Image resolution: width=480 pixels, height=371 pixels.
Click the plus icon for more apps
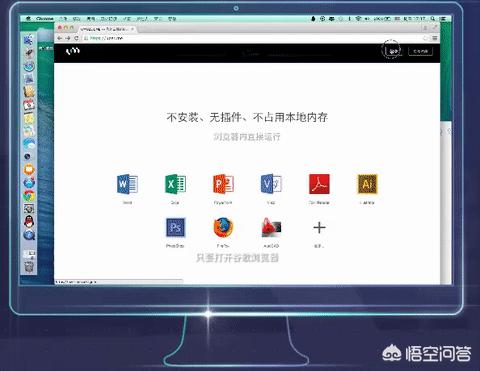coord(319,228)
